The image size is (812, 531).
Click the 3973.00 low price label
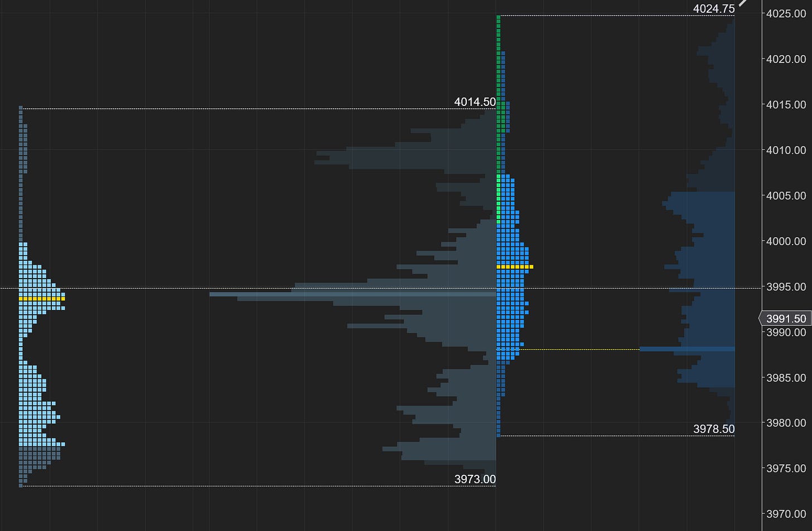pyautogui.click(x=475, y=479)
